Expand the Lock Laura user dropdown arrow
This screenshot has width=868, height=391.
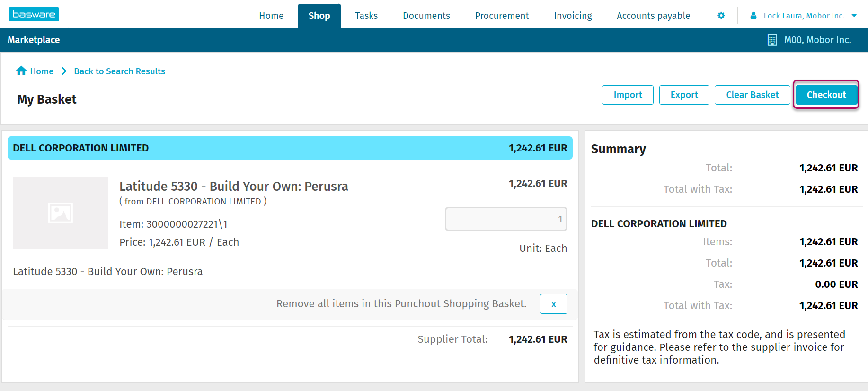pos(854,16)
